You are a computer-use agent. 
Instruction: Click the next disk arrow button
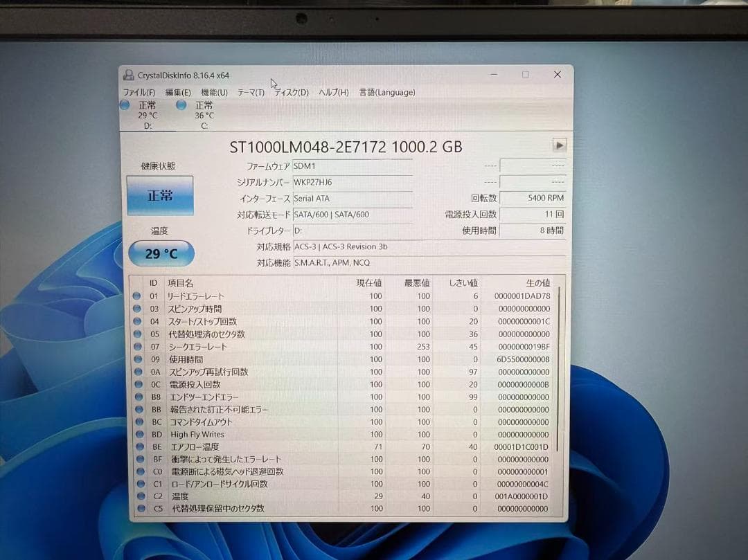[559, 145]
